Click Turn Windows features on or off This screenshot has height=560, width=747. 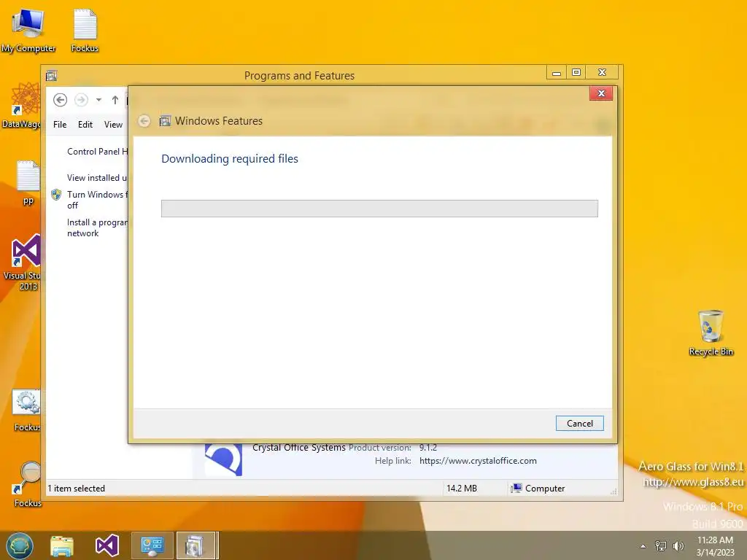click(x=97, y=200)
